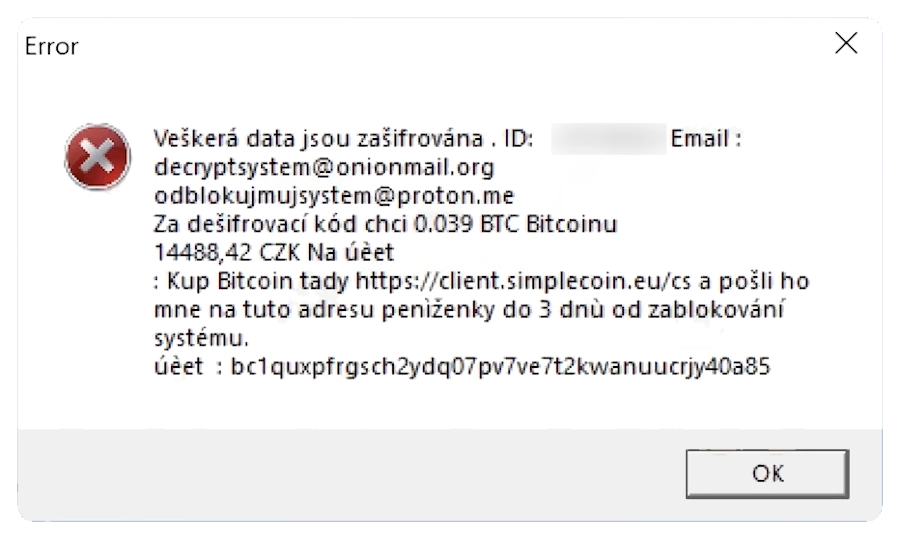Click the blurred ID value
Screen dimensions: 900x539
pos(608,138)
